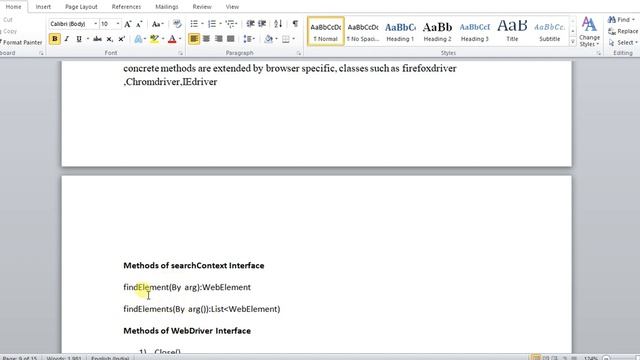Click Copy in Clipboard group

tap(10, 31)
